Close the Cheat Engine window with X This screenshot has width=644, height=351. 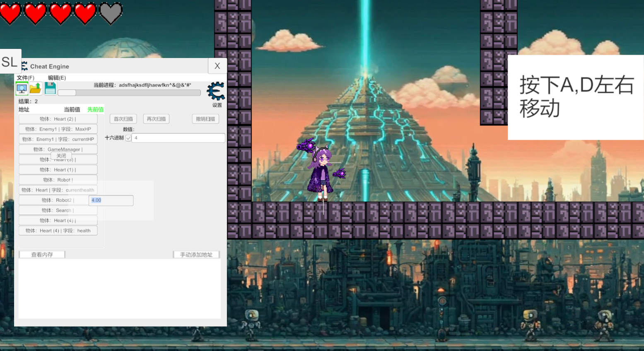[217, 66]
